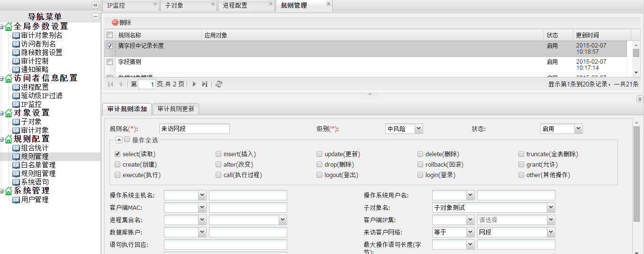Click the home icon beside 规则配置
The width and height of the screenshot is (644, 254).
pyautogui.click(x=8, y=139)
